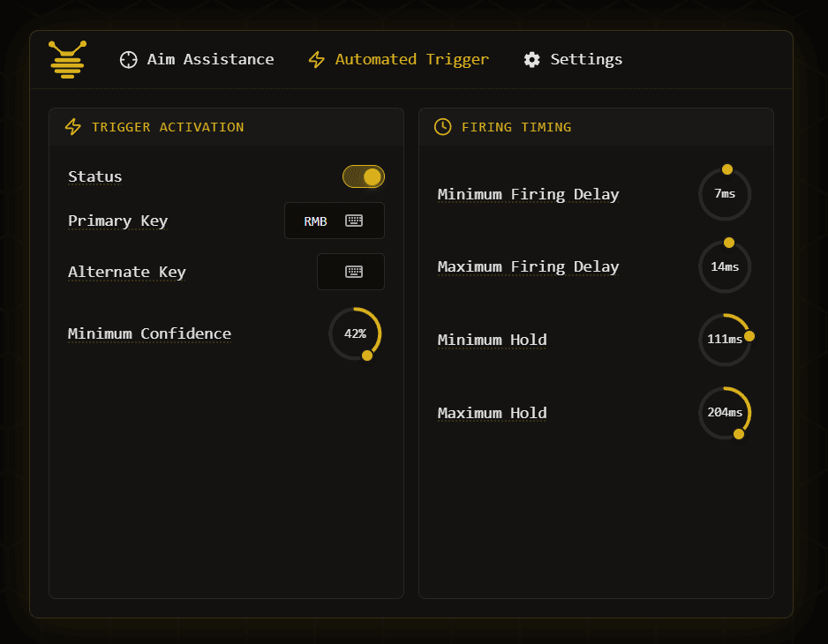Image resolution: width=828 pixels, height=644 pixels.
Task: Click the clock icon in Firing Timing header
Action: 443,127
